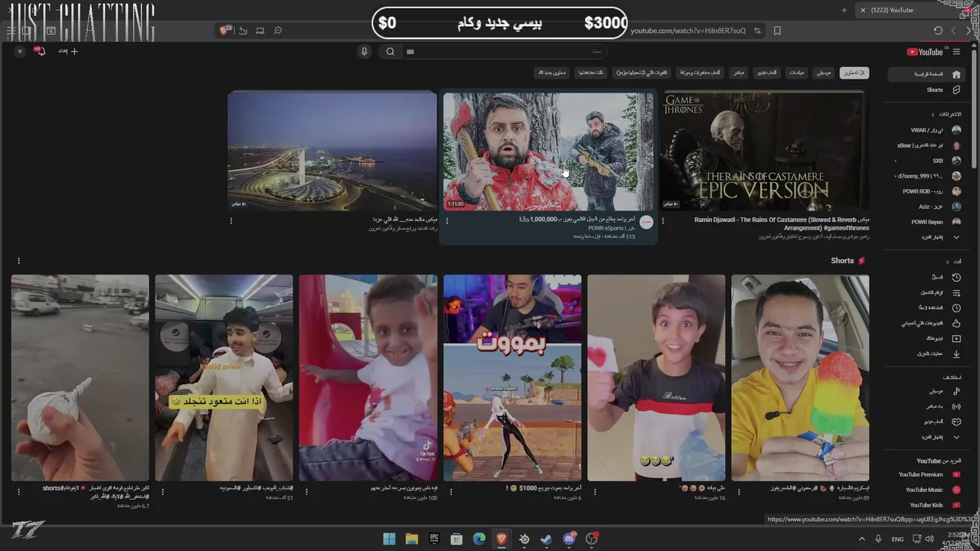
Task: Open the YouTube hamburger guide menu
Action: 956,52
